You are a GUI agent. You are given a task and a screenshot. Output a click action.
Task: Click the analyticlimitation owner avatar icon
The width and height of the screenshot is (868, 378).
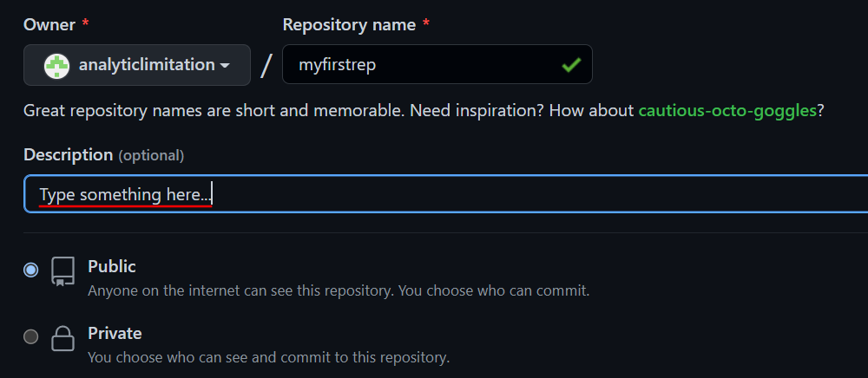pyautogui.click(x=56, y=65)
